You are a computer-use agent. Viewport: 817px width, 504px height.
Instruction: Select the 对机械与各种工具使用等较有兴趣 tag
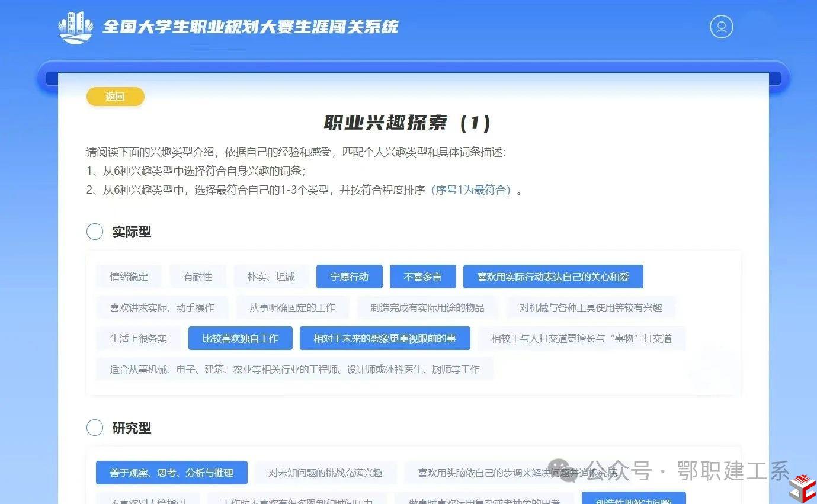coord(591,307)
